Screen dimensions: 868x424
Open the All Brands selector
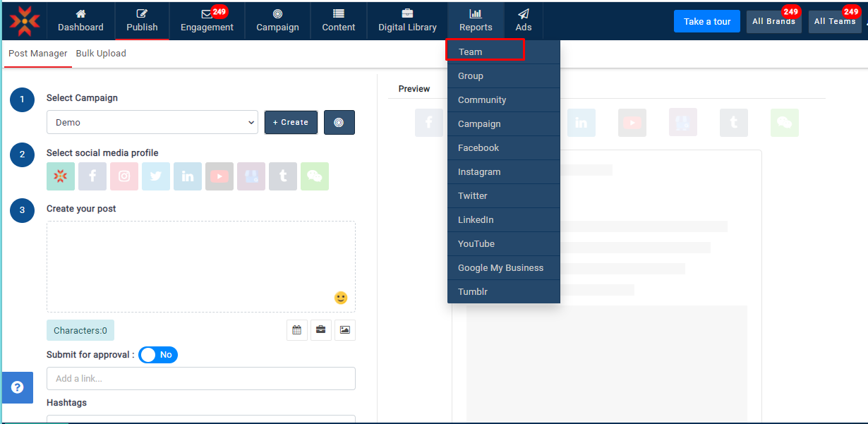tap(773, 22)
